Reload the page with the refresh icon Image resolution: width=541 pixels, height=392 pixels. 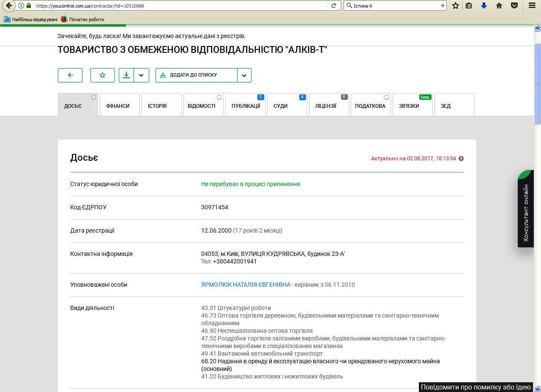(x=333, y=6)
